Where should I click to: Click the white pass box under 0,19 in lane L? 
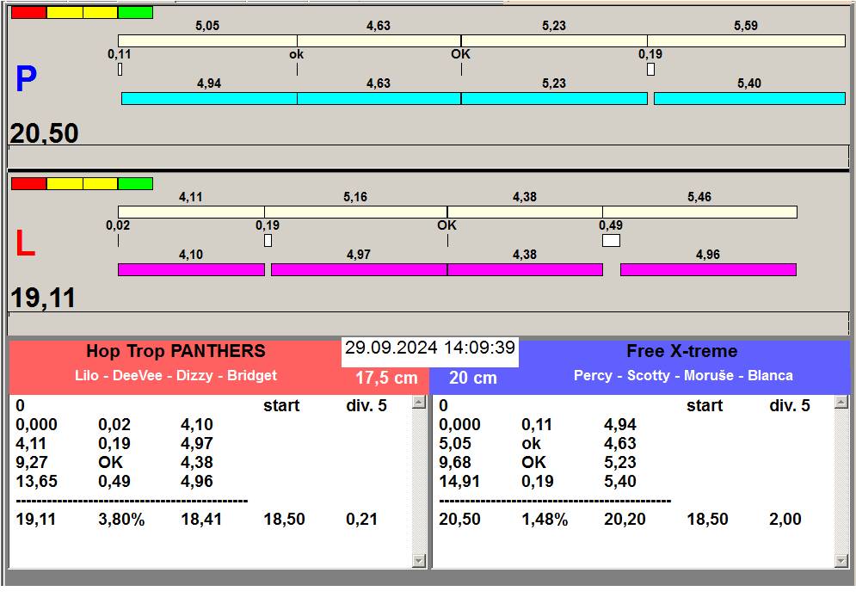(x=268, y=240)
